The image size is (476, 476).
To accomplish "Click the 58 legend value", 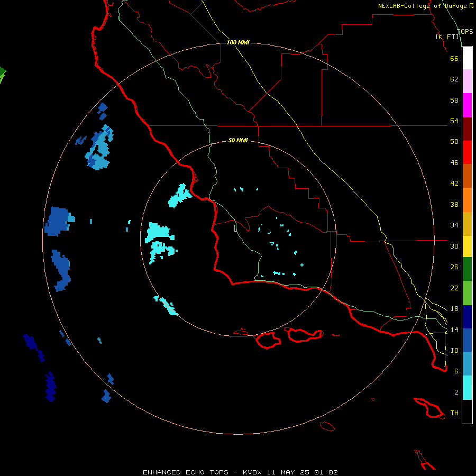I will pos(454,100).
